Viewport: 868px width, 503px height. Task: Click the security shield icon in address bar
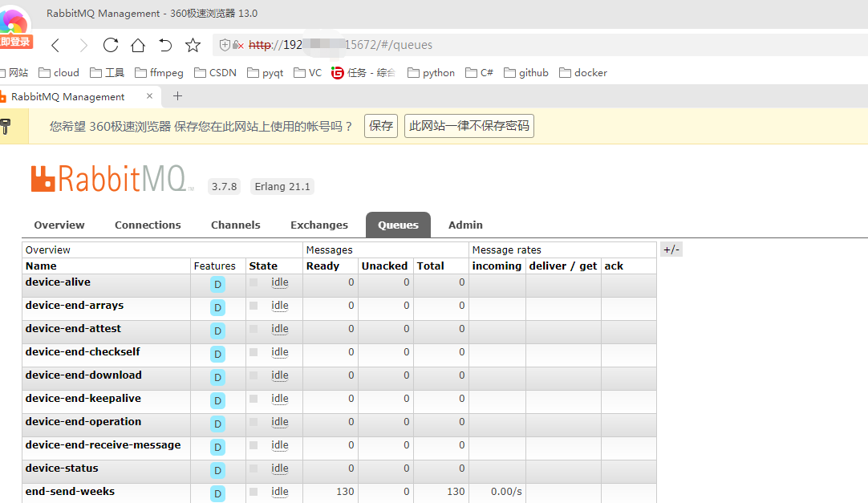(x=224, y=45)
